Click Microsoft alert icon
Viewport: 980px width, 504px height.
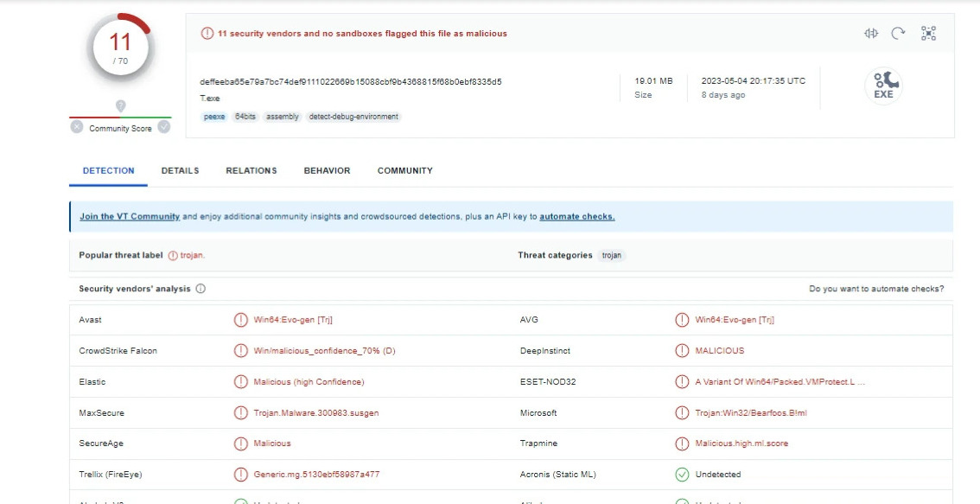tap(682, 412)
